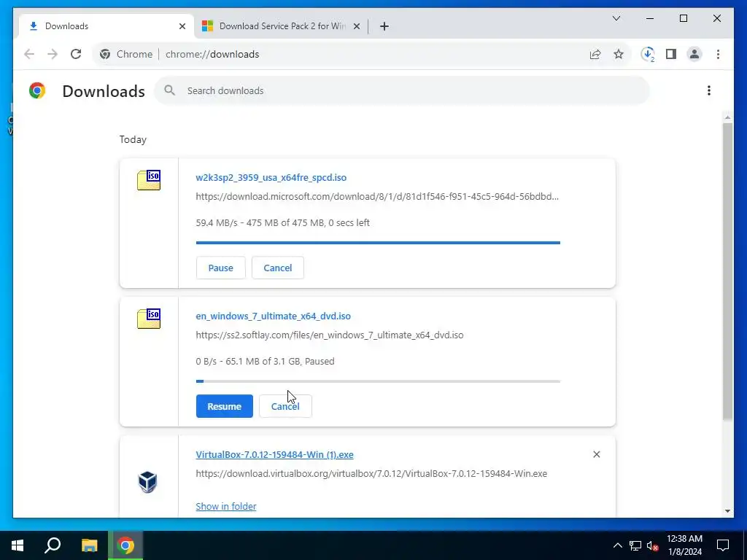The width and height of the screenshot is (747, 560).
Task: Open taskbar search
Action: tap(53, 545)
